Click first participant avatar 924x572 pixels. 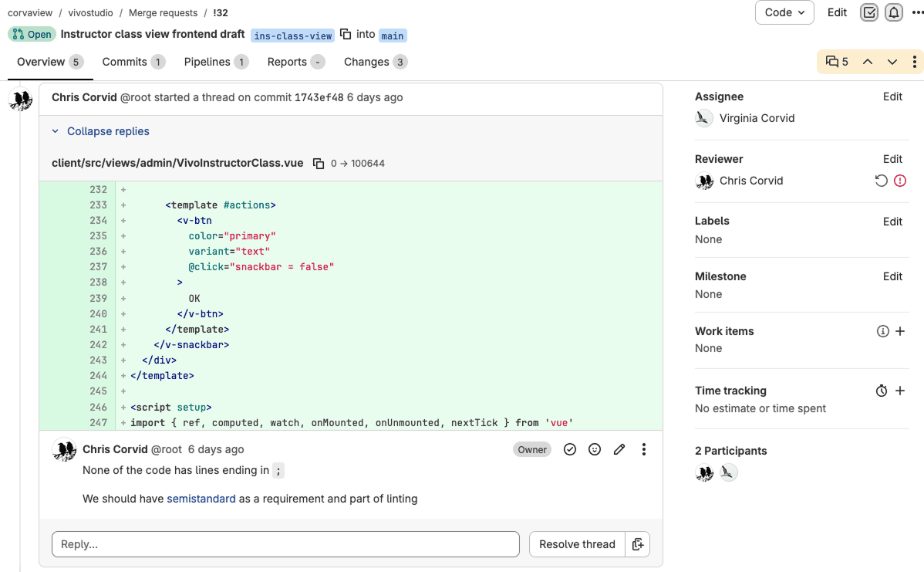pyautogui.click(x=704, y=472)
